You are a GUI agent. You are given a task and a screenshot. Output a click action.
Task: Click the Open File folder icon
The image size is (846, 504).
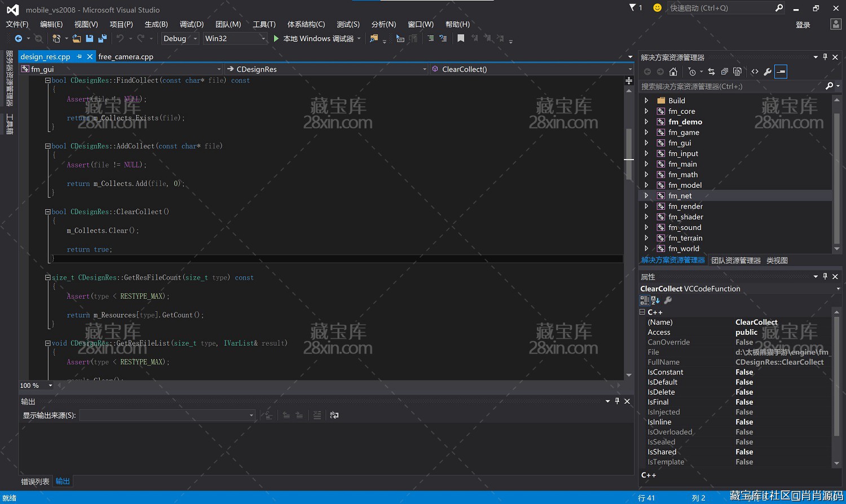(x=77, y=38)
